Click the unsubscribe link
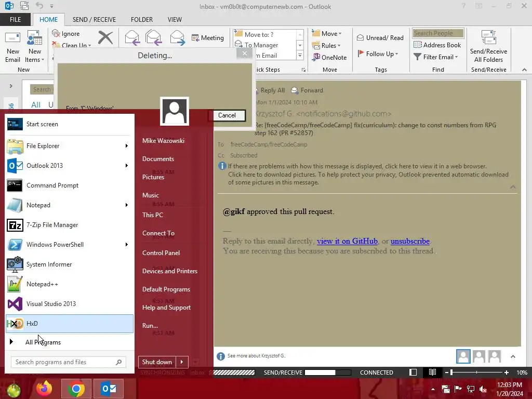The image size is (532, 399). pos(410,241)
